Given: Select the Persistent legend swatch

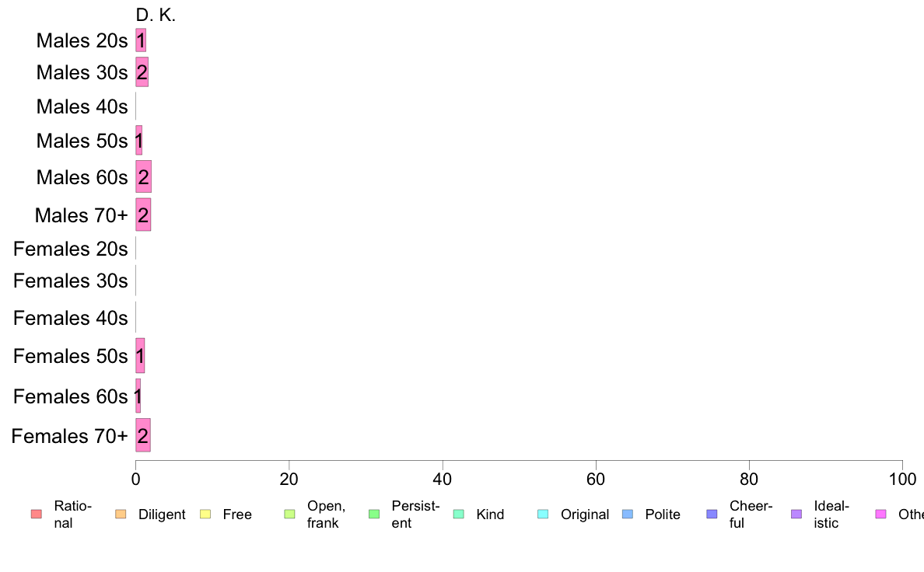Looking at the screenshot, I should 374,514.
